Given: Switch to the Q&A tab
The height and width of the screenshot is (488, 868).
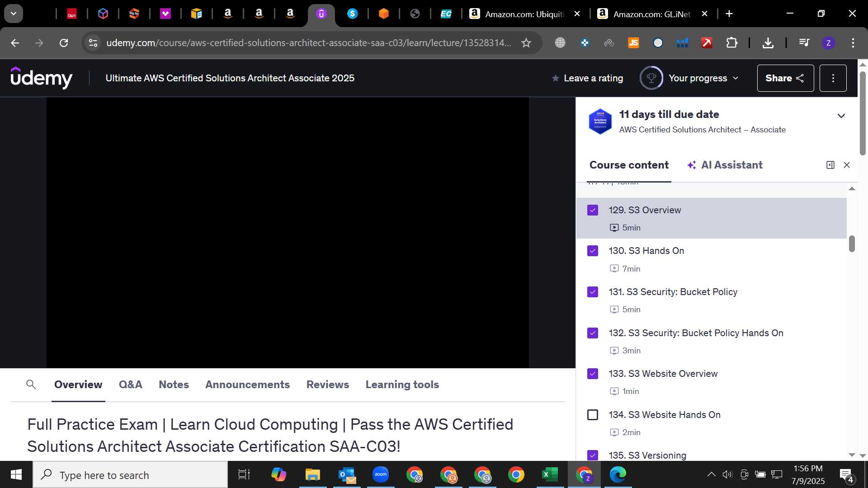Looking at the screenshot, I should point(130,385).
